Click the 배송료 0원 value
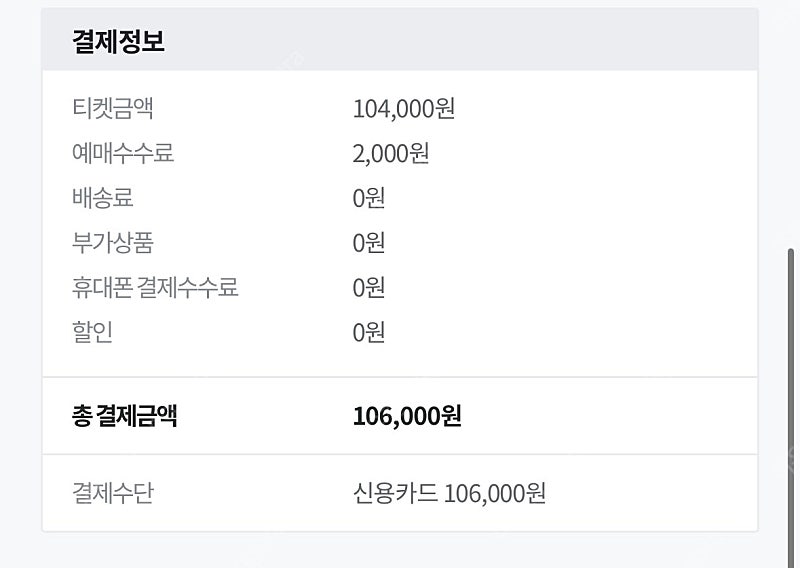The height and width of the screenshot is (568, 800). (368, 198)
